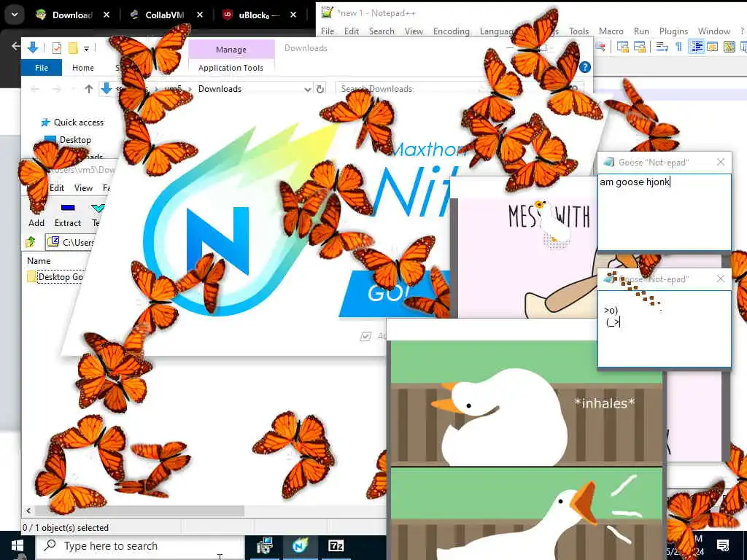The image size is (747, 560).
Task: Close the upper Goose Not-epad window
Action: [x=721, y=163]
